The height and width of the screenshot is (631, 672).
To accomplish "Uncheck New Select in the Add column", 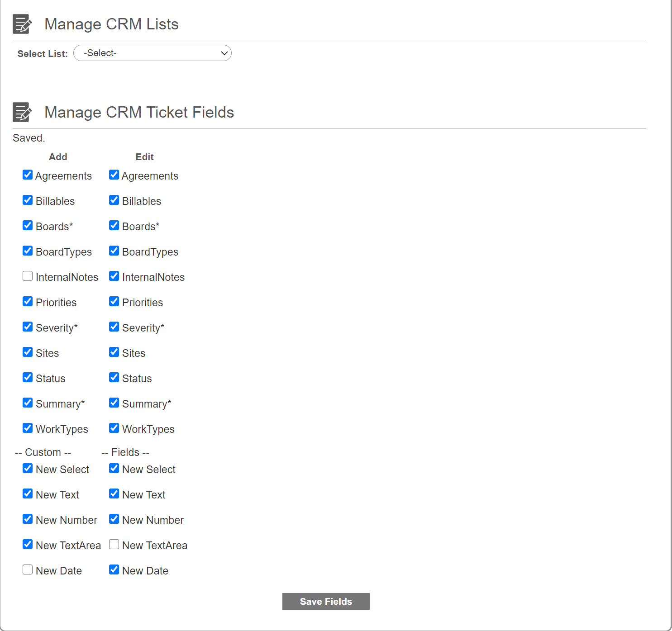I will click(x=28, y=468).
